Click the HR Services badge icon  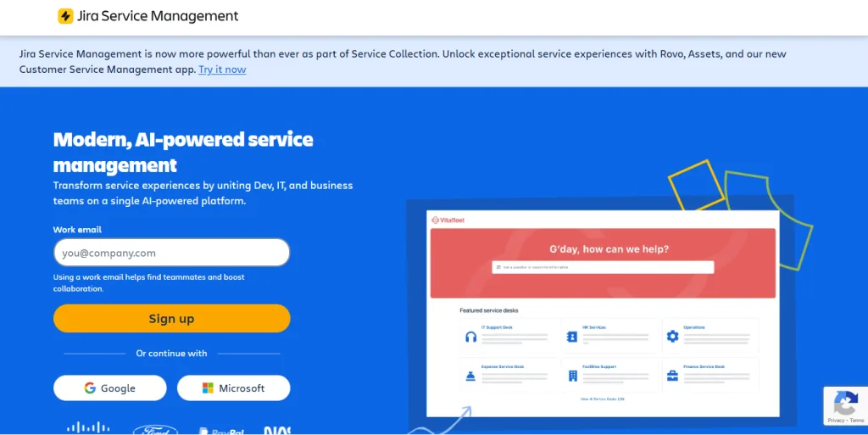572,337
